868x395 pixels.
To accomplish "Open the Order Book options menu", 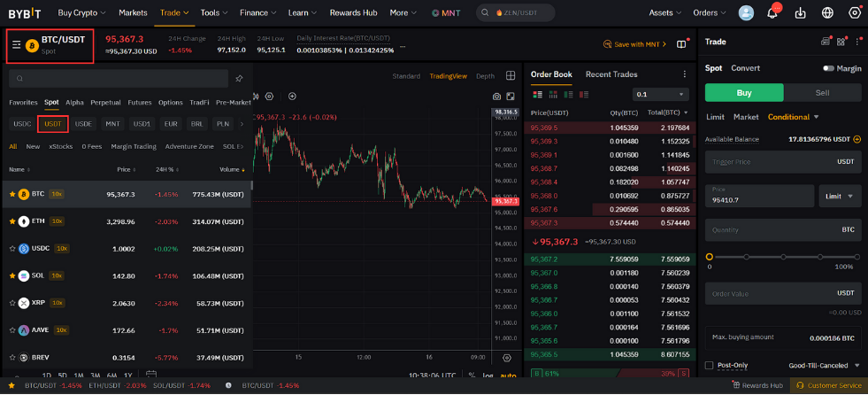I will [684, 74].
